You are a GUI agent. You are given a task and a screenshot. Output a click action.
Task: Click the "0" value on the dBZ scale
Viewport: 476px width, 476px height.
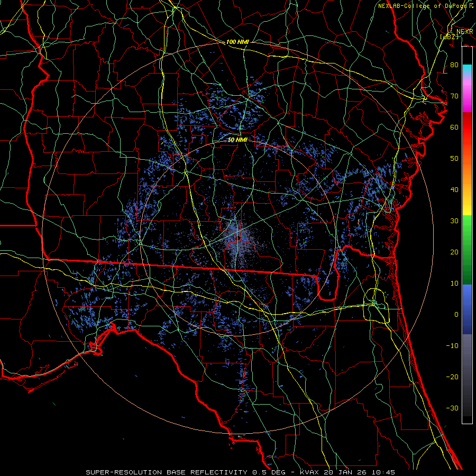point(456,315)
